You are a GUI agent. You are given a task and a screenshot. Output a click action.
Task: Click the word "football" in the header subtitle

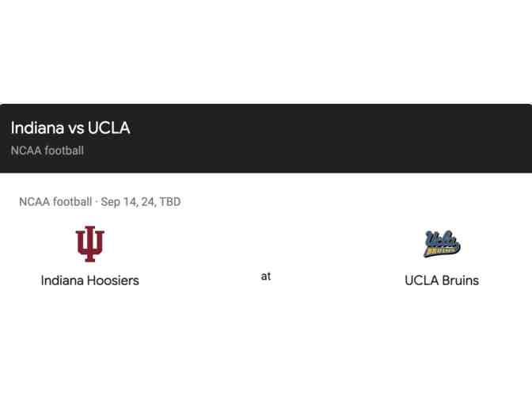(64, 151)
